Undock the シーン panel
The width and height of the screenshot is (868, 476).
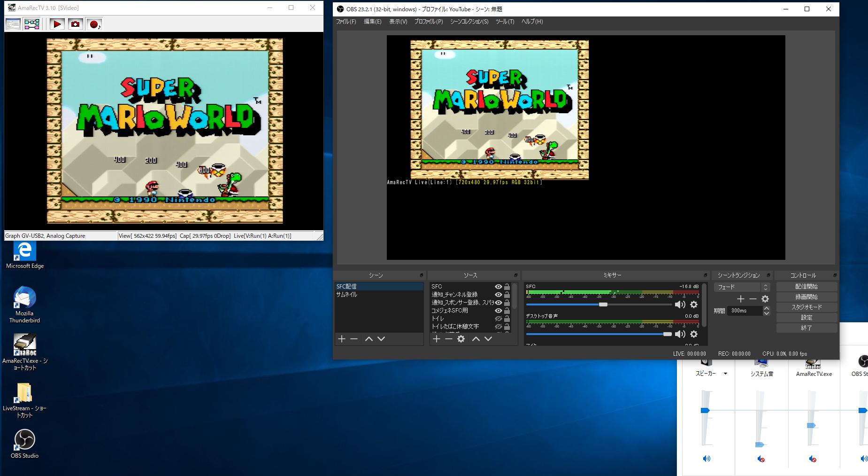(422, 275)
